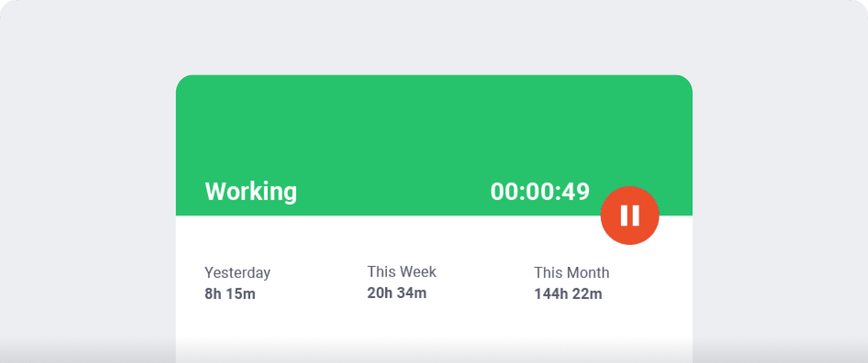Screen dimensions: 868x363
Task: Pause the running work timer
Action: pyautogui.click(x=630, y=215)
